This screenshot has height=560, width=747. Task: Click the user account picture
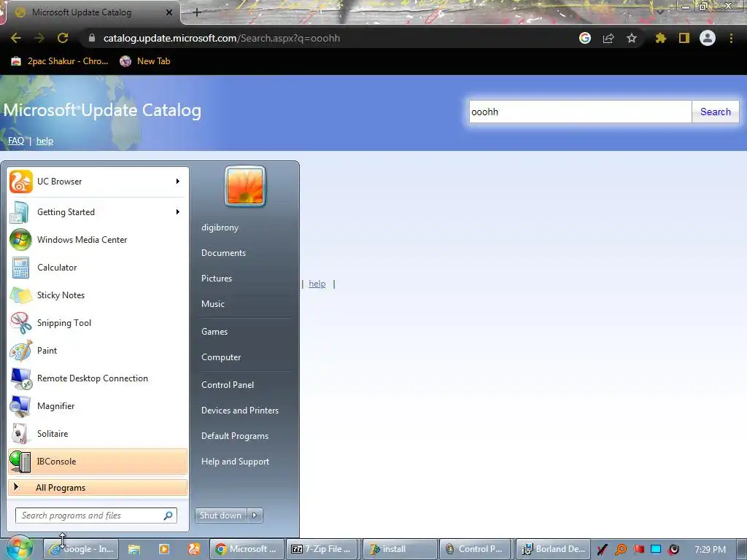click(x=245, y=186)
